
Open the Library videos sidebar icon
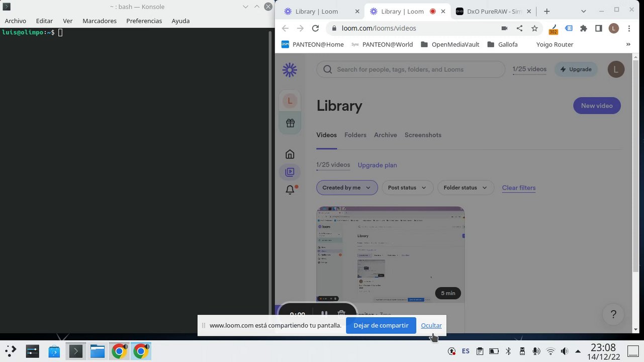[x=290, y=172]
